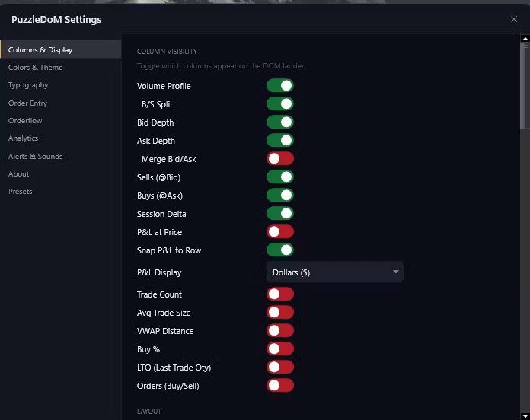This screenshot has height=420, width=530.
Task: Turn off the Session Delta toggle
Action: (280, 213)
